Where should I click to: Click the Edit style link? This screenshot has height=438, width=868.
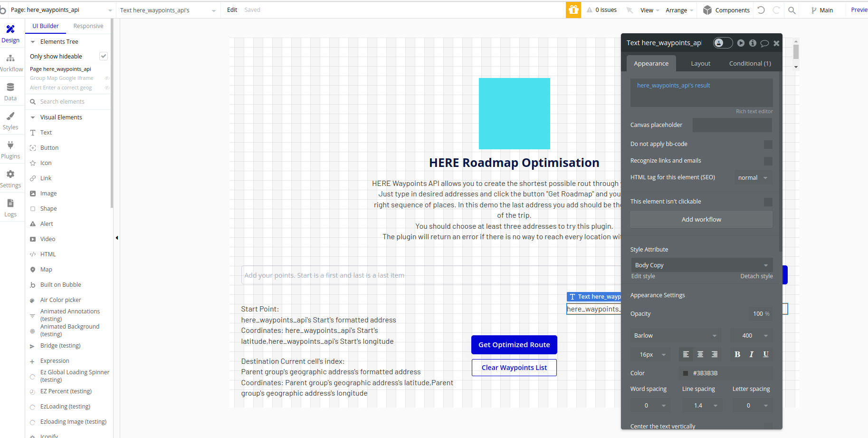643,276
